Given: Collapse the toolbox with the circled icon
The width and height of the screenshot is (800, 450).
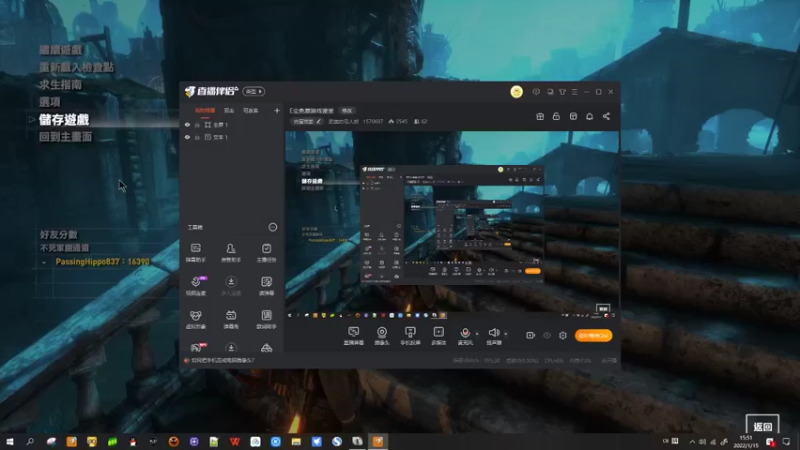Looking at the screenshot, I should [x=273, y=227].
